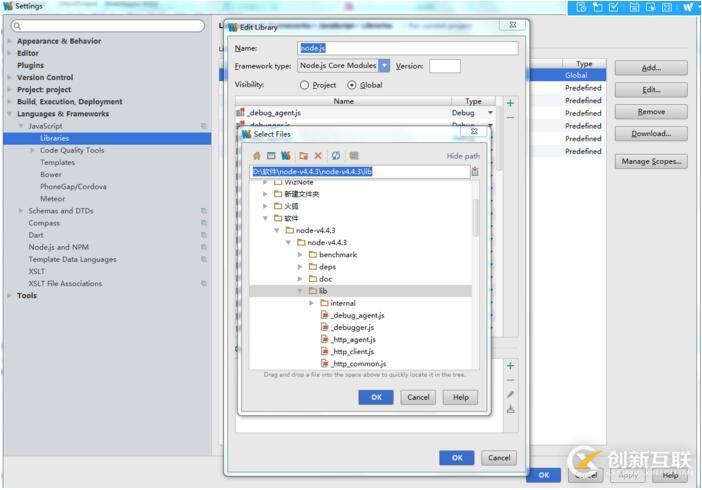
Task: Open Node.js and NPM settings page
Action: (58, 247)
